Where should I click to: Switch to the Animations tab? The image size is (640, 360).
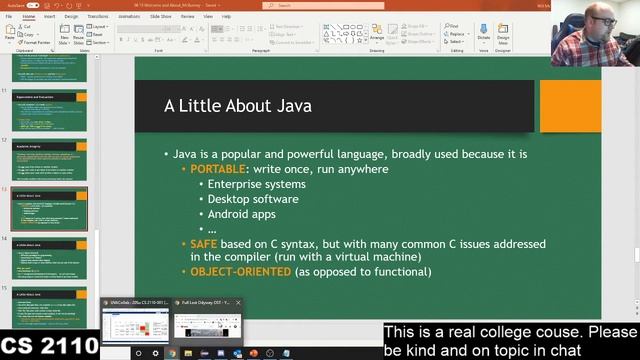(x=129, y=17)
